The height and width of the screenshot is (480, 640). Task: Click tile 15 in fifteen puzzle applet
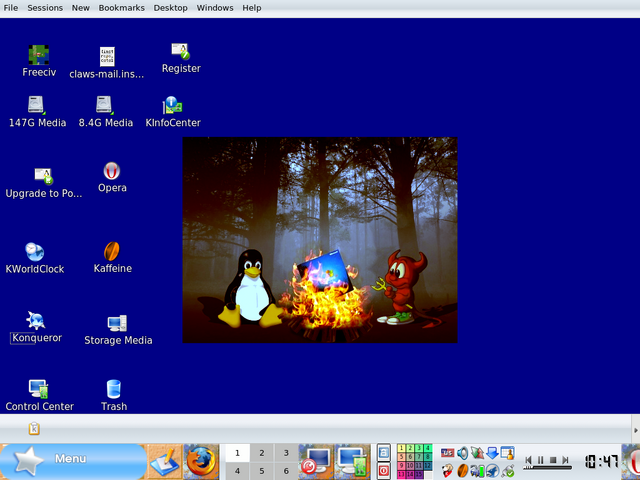coord(419,474)
